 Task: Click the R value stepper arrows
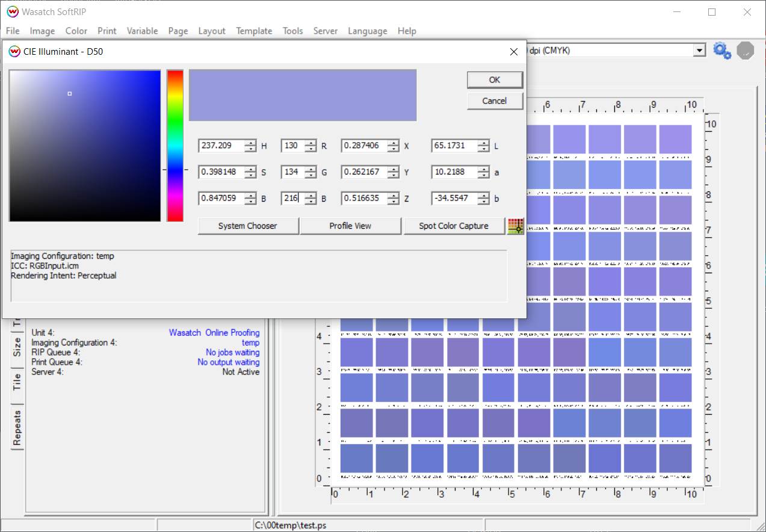310,146
